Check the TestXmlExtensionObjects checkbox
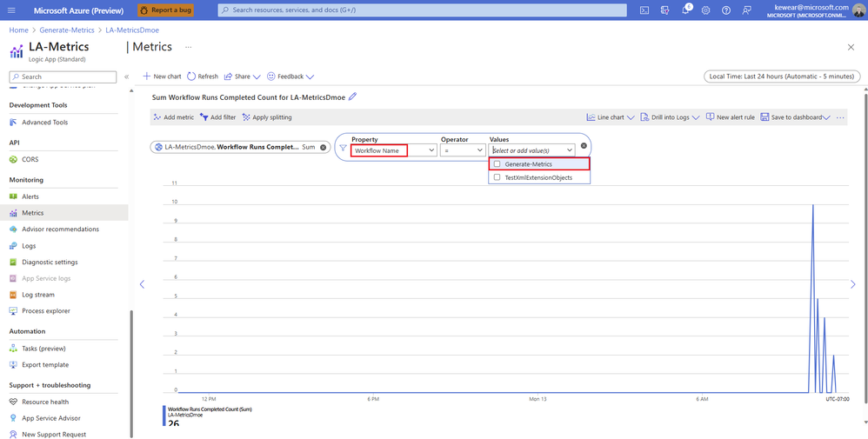The image size is (868, 439). coord(497,177)
